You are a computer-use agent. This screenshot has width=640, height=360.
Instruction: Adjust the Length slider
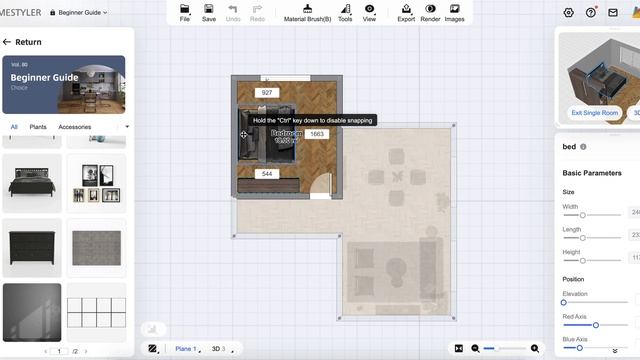(x=592, y=238)
